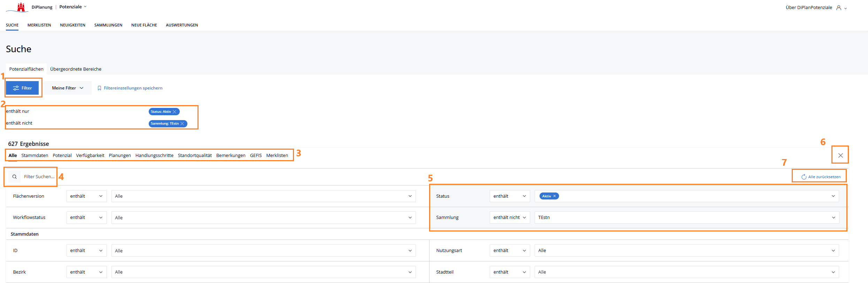The image size is (868, 283).
Task: Open Sammlung 'enthält nicht' operator dropdown
Action: [509, 218]
